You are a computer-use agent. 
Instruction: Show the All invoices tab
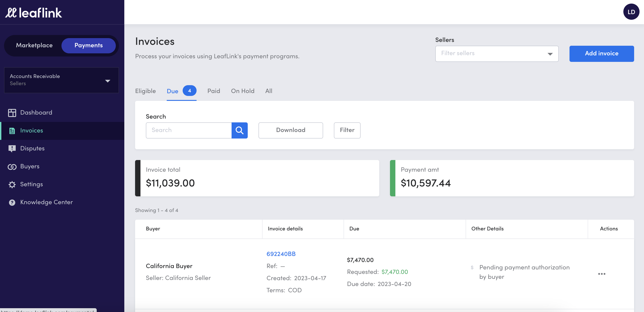269,91
